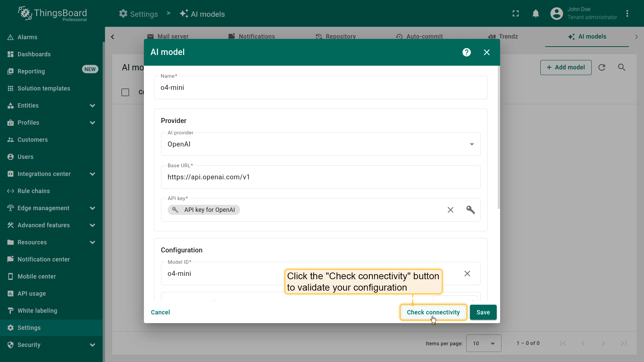Click the help question mark icon
The image size is (644, 362).
tap(467, 52)
